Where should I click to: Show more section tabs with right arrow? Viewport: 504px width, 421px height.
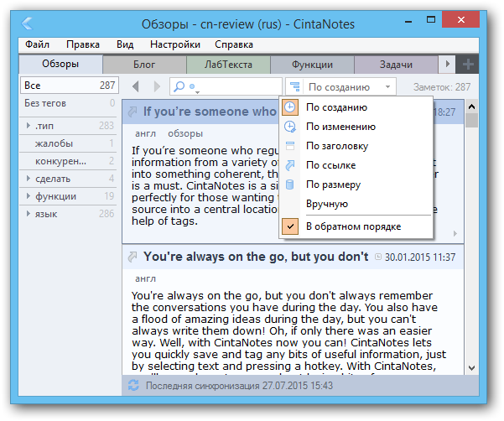tap(447, 64)
